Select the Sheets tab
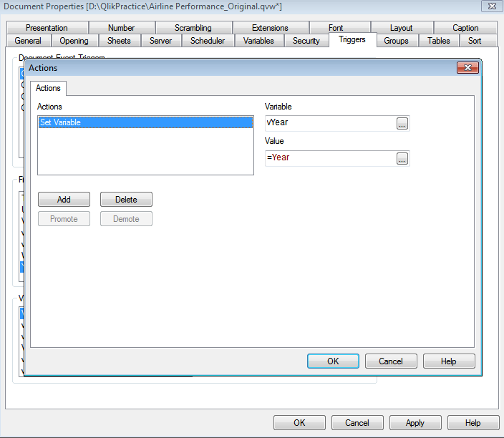504x438 pixels. (x=119, y=41)
